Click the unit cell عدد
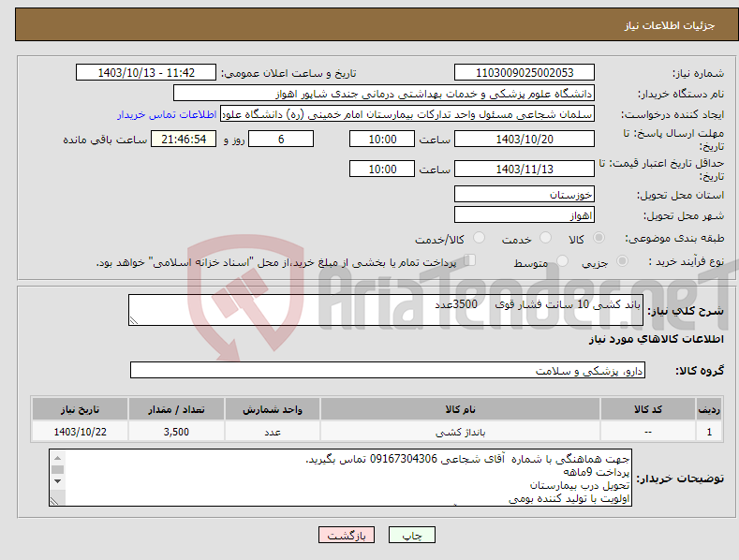 coord(273,432)
